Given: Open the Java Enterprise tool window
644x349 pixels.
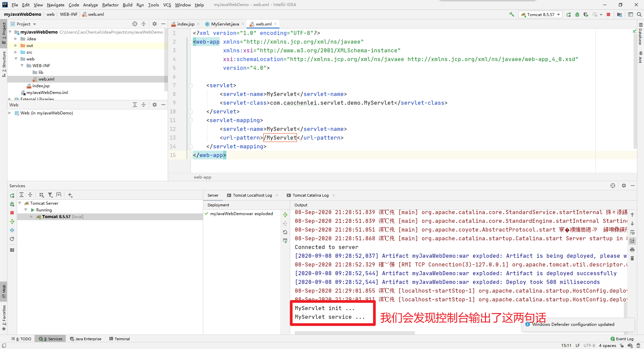Looking at the screenshot, I should pos(86,339).
